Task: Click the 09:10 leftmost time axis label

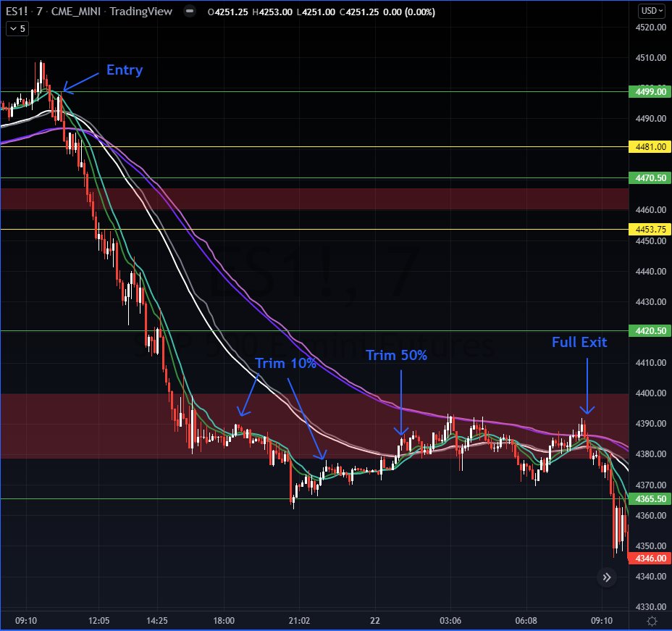Action: [x=26, y=620]
